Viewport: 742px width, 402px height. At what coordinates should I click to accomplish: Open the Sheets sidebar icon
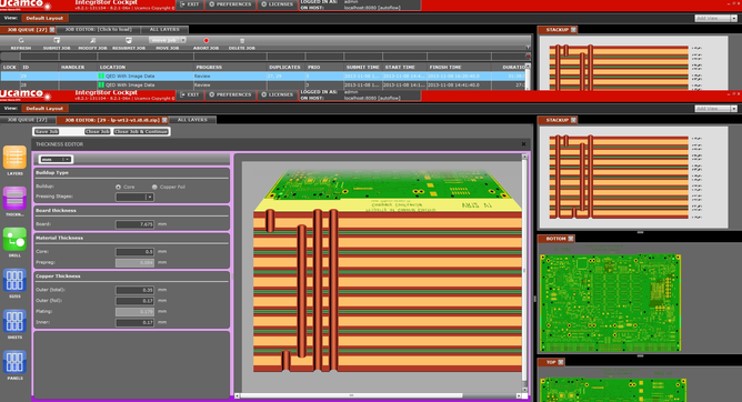click(15, 322)
